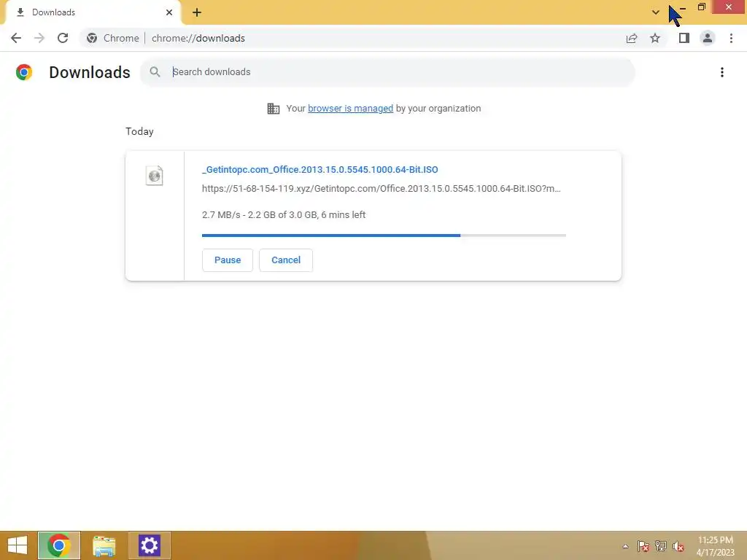
Task: Click the Chrome taskbar icon
Action: tap(58, 545)
